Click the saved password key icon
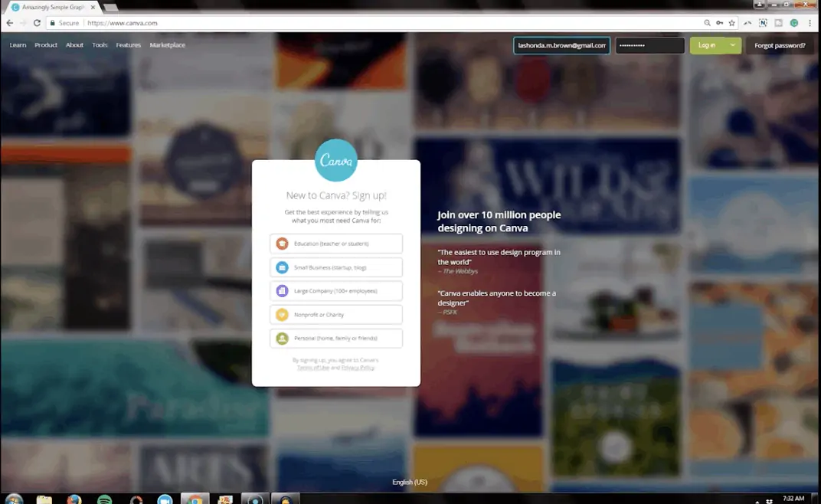 point(720,23)
